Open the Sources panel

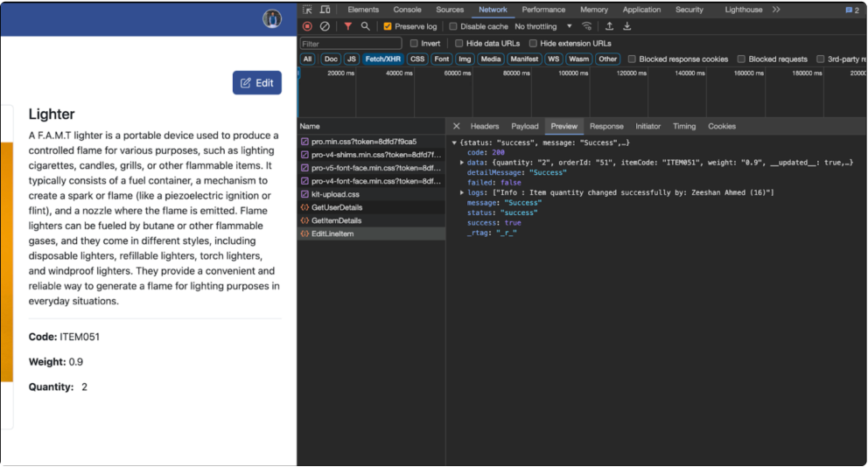pos(450,10)
